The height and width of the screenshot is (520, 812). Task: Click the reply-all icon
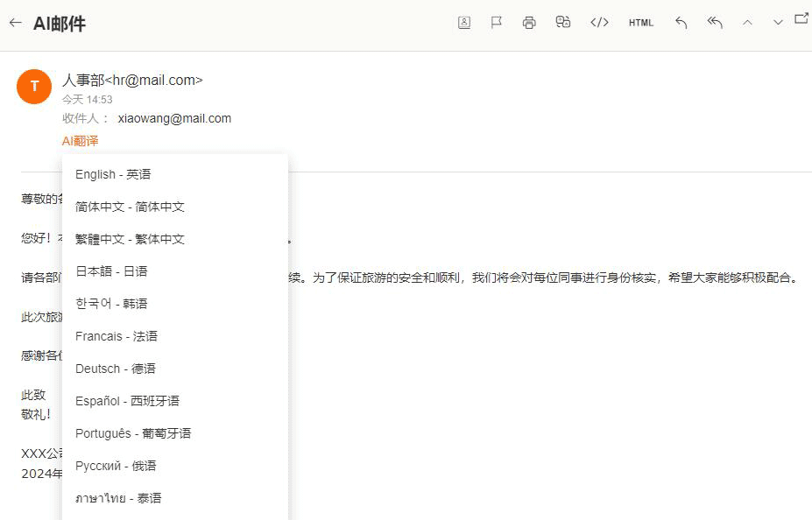[714, 23]
